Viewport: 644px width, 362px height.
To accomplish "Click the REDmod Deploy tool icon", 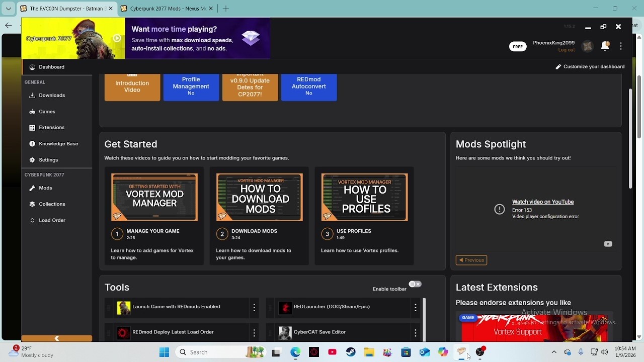I will point(124,333).
